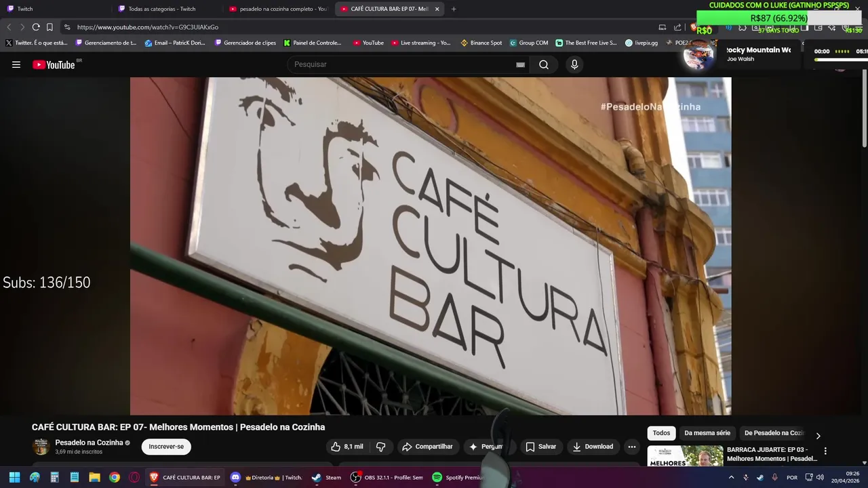Open the Painel de Controle bookmark

(x=313, y=43)
